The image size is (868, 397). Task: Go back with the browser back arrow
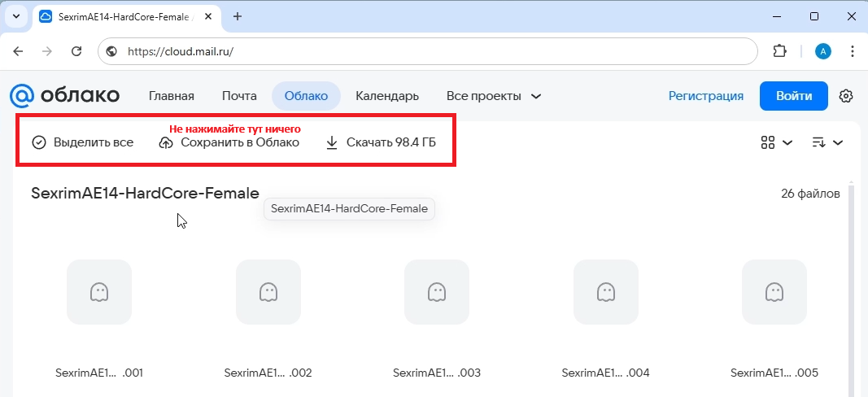[19, 51]
